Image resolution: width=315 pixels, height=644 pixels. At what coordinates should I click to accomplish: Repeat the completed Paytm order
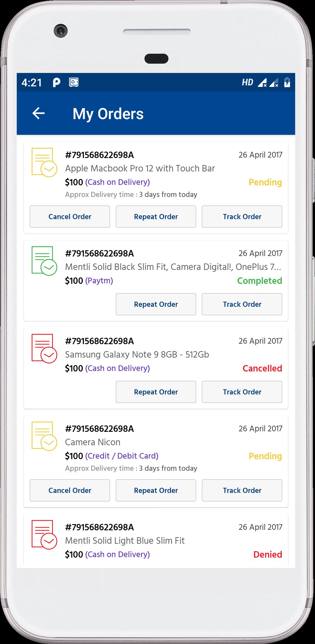(x=156, y=304)
